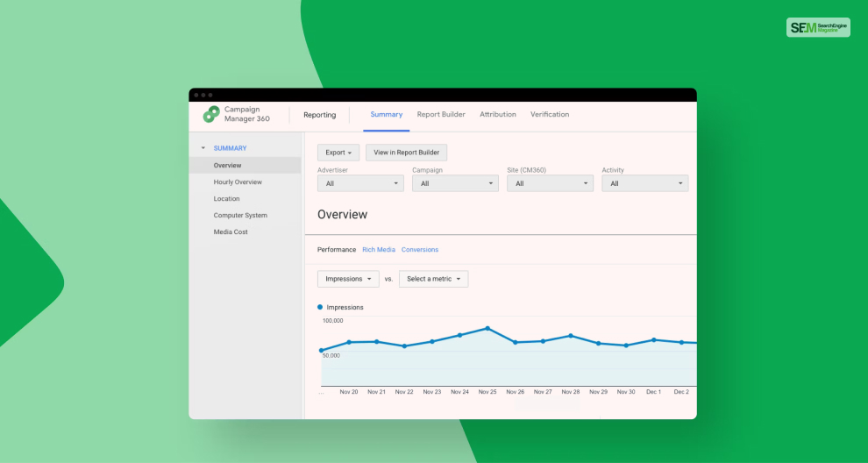Select Overview in the sidebar
This screenshot has width=868, height=463.
[245, 165]
